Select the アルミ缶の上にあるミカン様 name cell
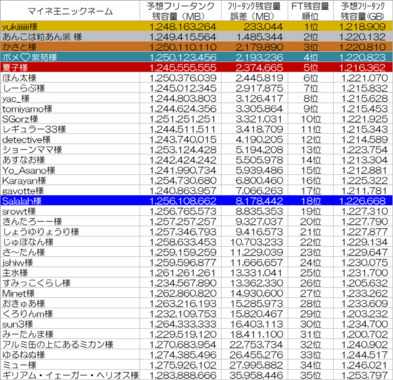The image size is (393, 380). click(x=70, y=345)
